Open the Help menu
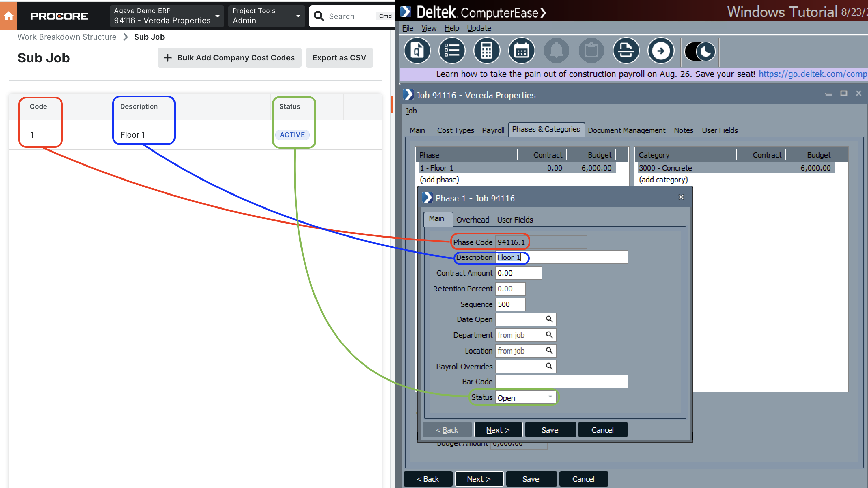 pyautogui.click(x=452, y=28)
